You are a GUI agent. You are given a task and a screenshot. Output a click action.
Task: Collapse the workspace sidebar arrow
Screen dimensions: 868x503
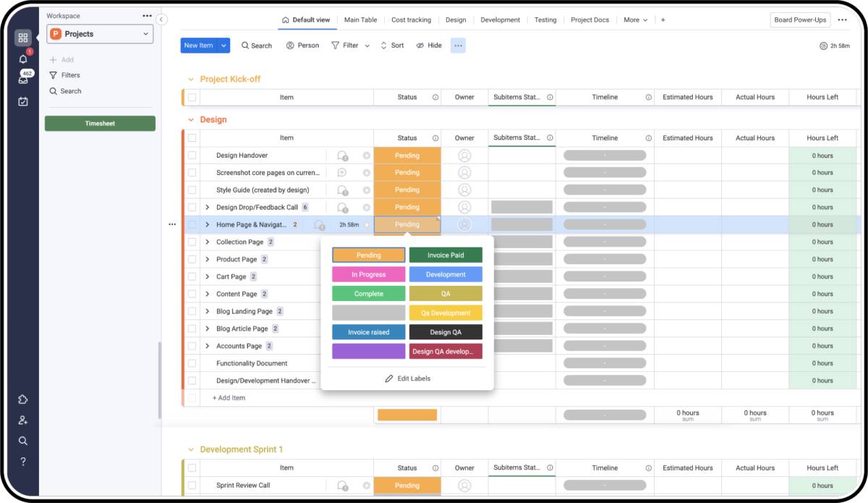[161, 20]
